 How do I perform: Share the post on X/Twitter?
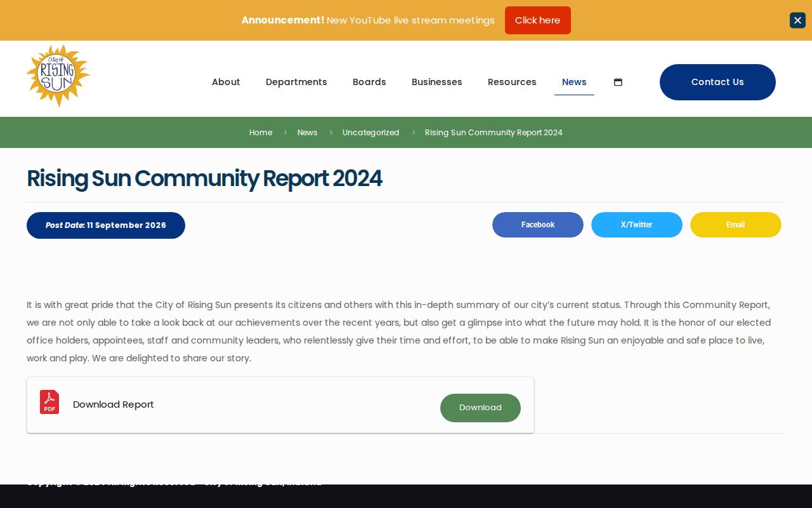(637, 225)
